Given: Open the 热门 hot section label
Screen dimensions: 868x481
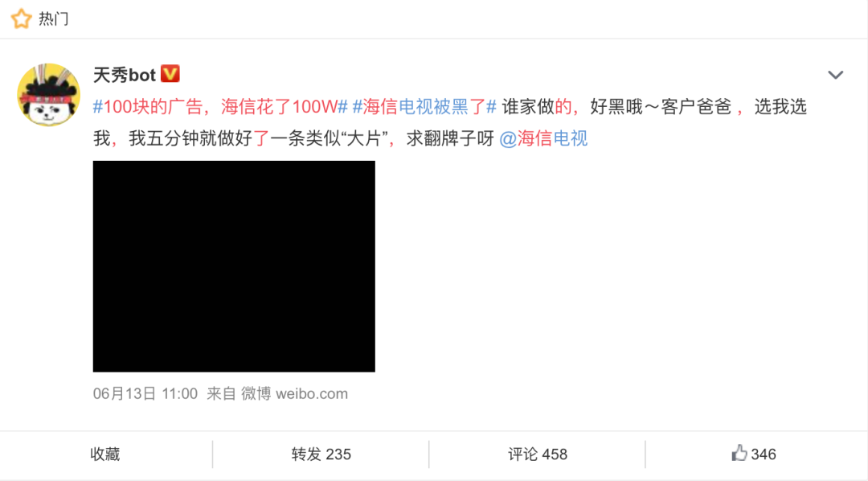Looking at the screenshot, I should tap(54, 18).
